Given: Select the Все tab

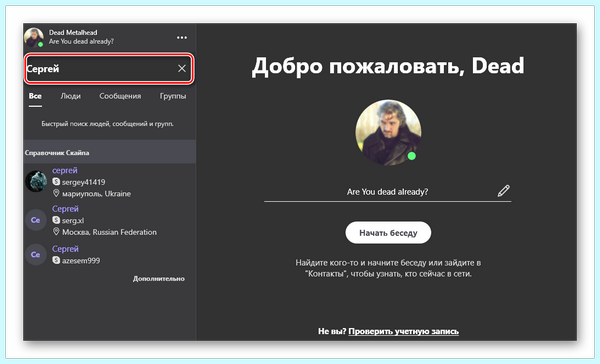Looking at the screenshot, I should pos(35,96).
